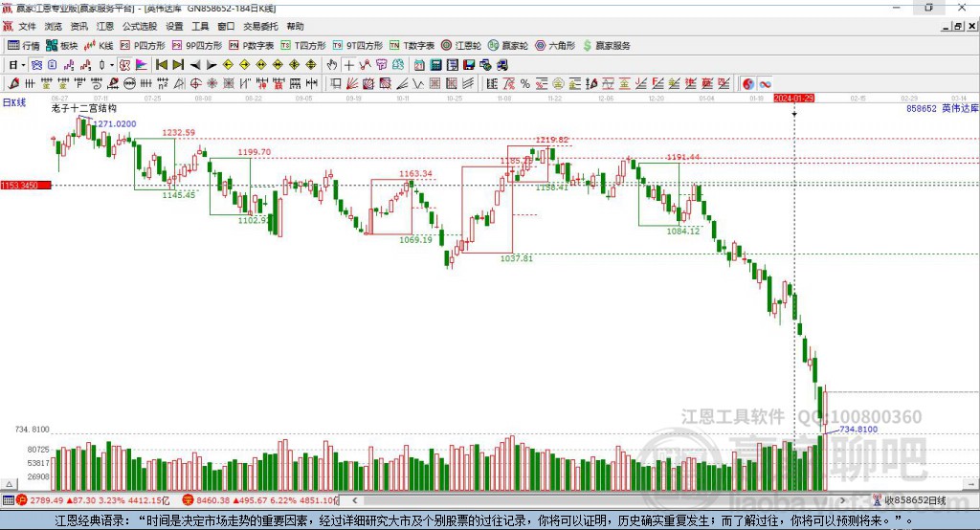Click the 老子十二宫结构 chart title
980x530 pixels.
84,108
